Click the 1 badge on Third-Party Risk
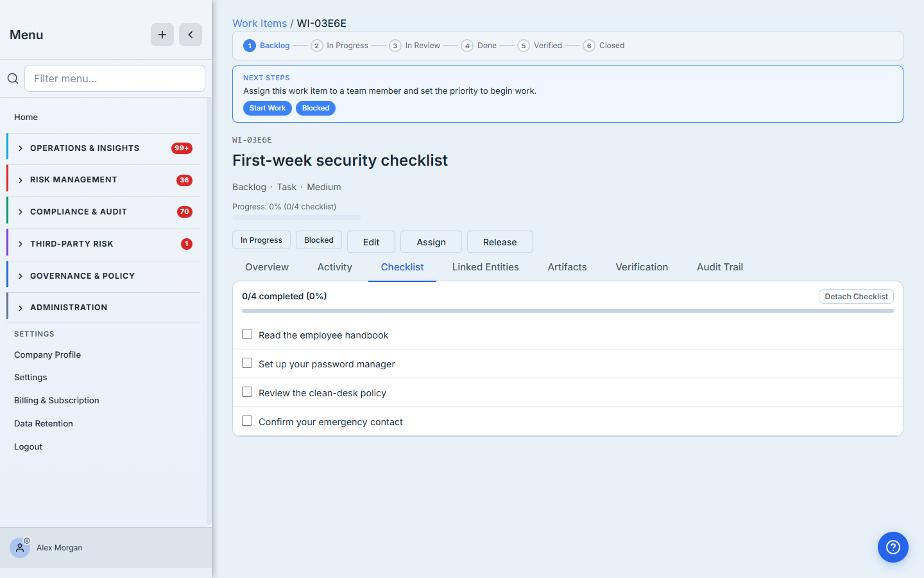Screen dimensions: 924x578 click(187, 244)
